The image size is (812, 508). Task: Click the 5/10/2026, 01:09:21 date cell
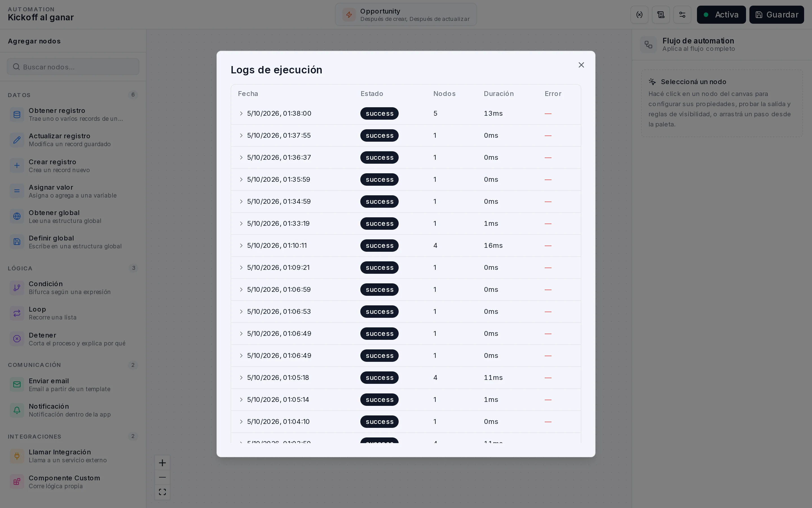[x=278, y=268]
